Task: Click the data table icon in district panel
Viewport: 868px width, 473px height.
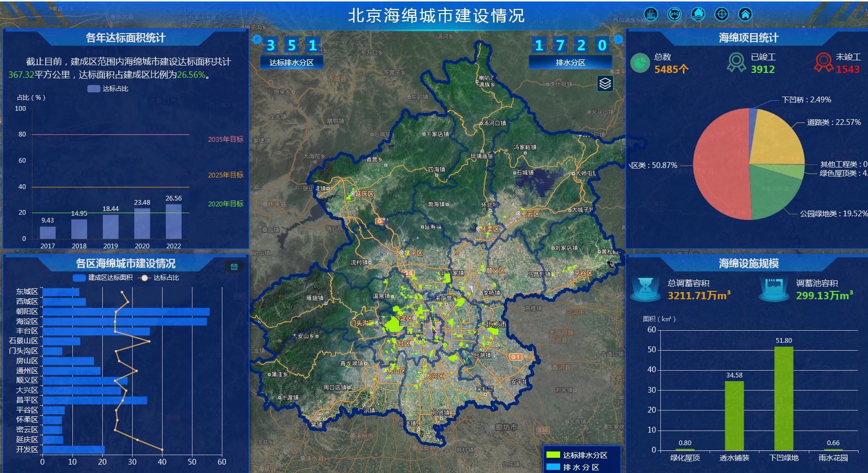Action: 234,267
